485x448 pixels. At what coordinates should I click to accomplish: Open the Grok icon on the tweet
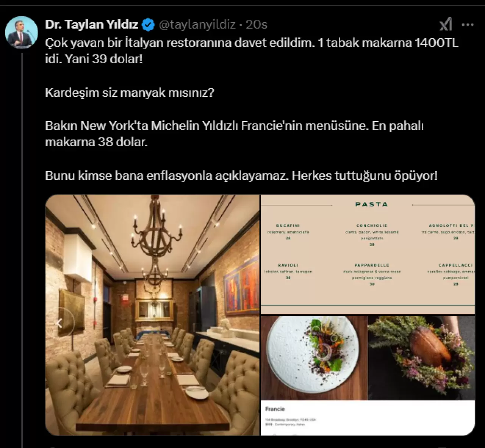click(446, 25)
